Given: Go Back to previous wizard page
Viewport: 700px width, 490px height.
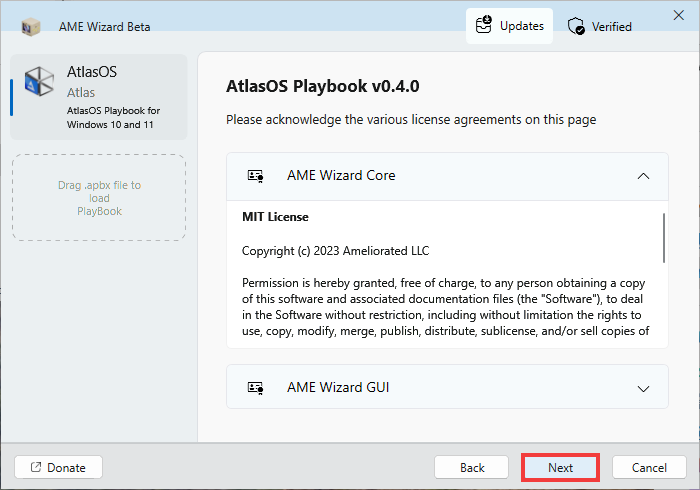Looking at the screenshot, I should tap(471, 468).
